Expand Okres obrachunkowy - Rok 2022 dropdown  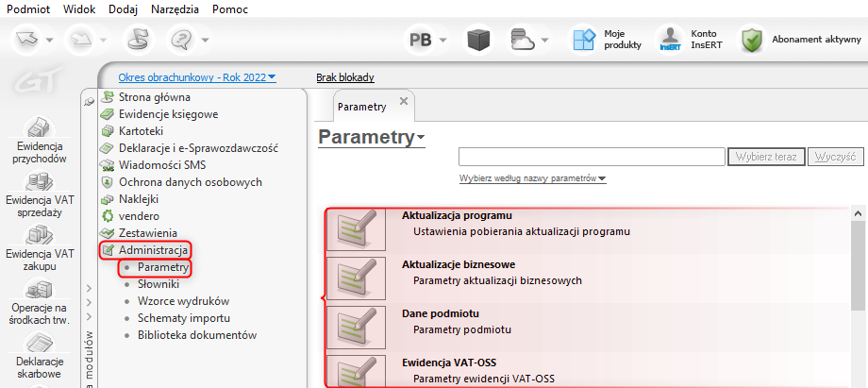(x=197, y=77)
